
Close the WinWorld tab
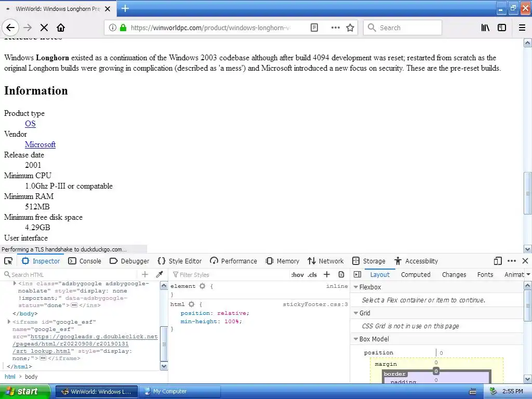108,9
